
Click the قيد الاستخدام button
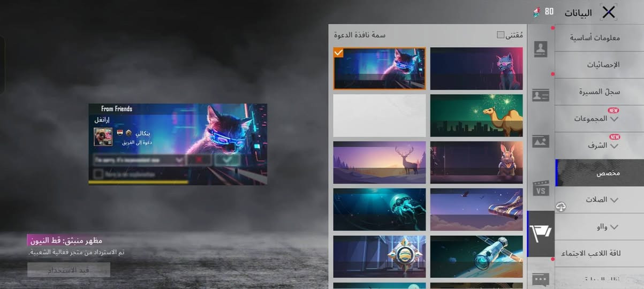pyautogui.click(x=69, y=270)
